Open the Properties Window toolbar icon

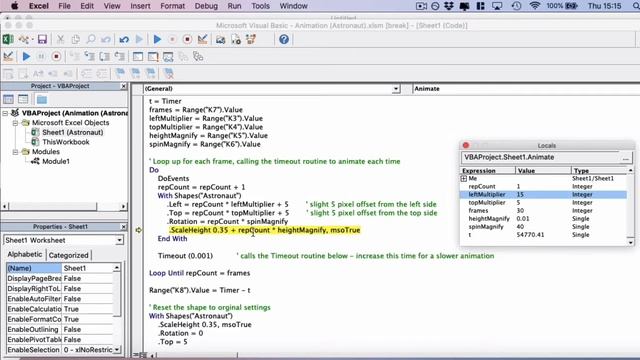[236, 40]
